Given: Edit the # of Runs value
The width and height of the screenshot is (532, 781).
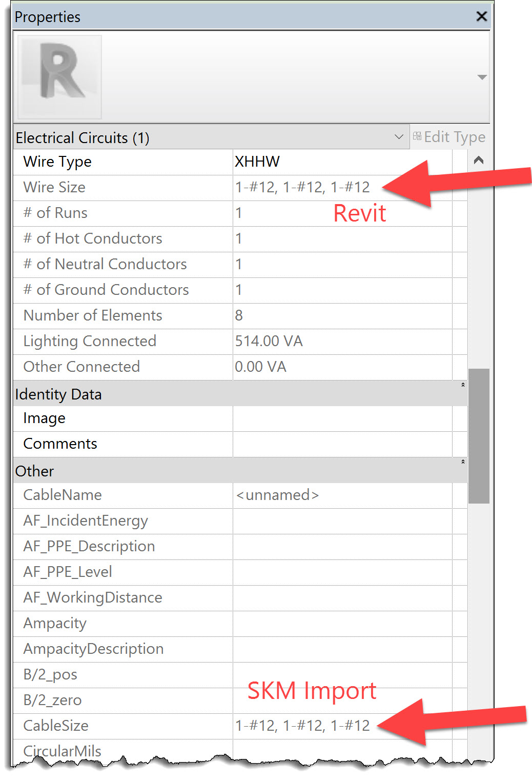Looking at the screenshot, I should click(308, 213).
